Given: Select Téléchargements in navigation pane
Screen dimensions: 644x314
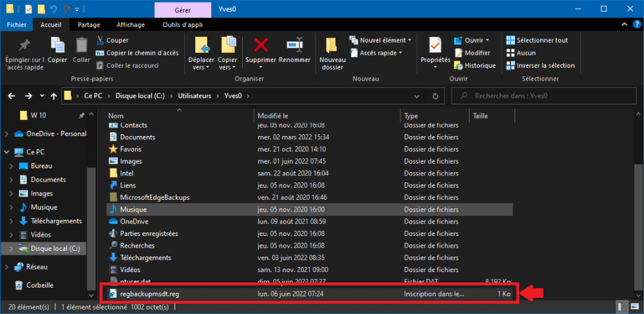Looking at the screenshot, I should pos(56,221).
